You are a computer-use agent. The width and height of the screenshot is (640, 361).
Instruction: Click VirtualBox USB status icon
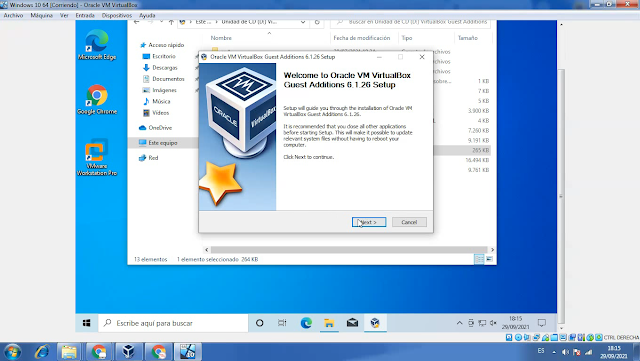pos(545,337)
